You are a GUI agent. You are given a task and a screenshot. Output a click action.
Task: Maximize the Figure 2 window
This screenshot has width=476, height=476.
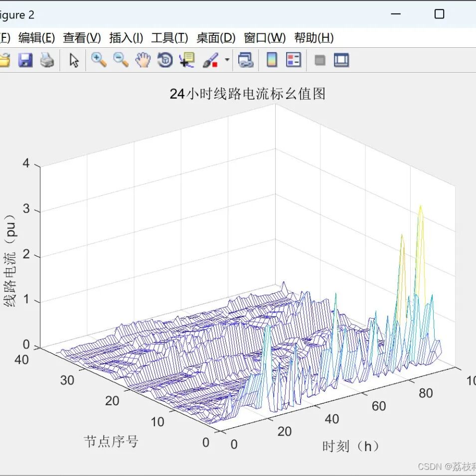(x=439, y=14)
